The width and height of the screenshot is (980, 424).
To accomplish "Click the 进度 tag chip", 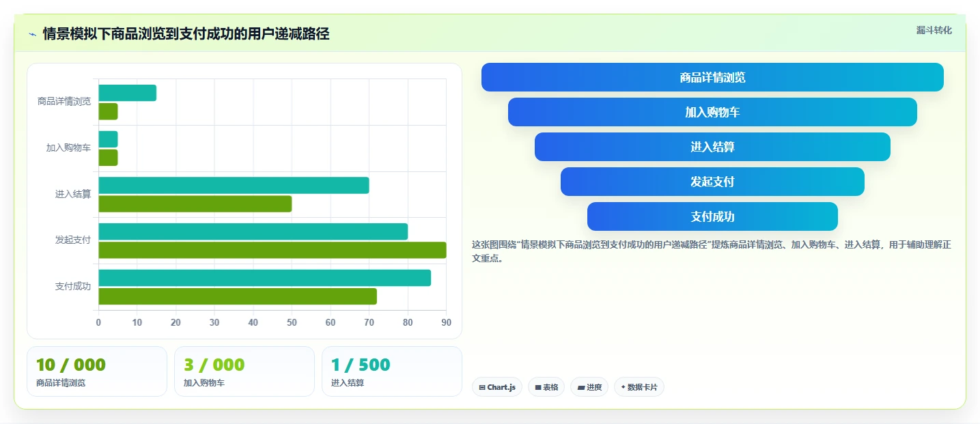I will 589,387.
